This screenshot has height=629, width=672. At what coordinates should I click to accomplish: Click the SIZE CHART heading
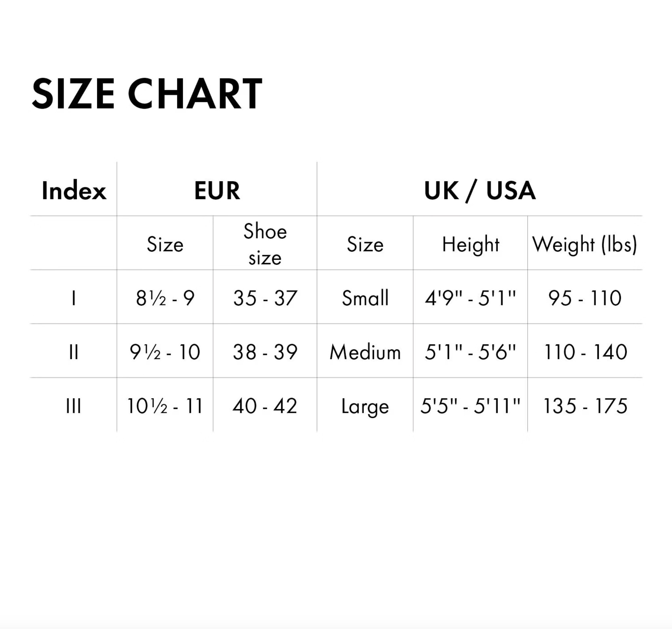pos(147,93)
